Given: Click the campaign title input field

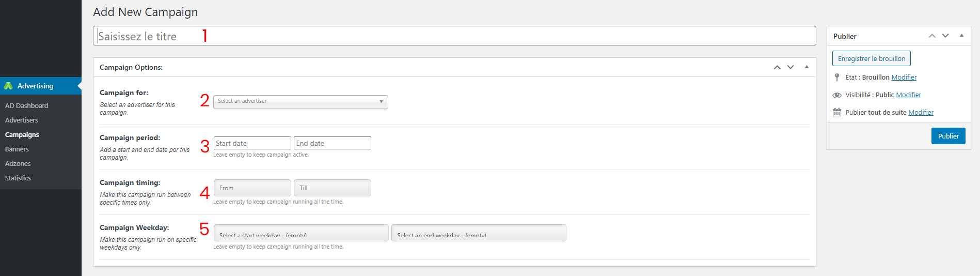Looking at the screenshot, I should [x=454, y=36].
